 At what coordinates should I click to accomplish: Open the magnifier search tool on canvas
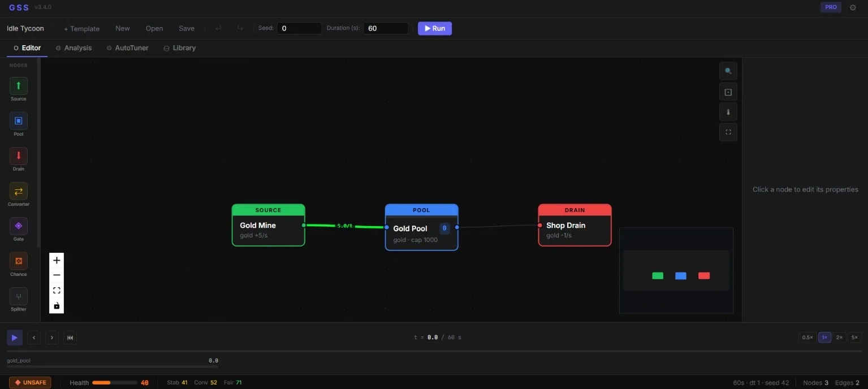click(x=728, y=71)
